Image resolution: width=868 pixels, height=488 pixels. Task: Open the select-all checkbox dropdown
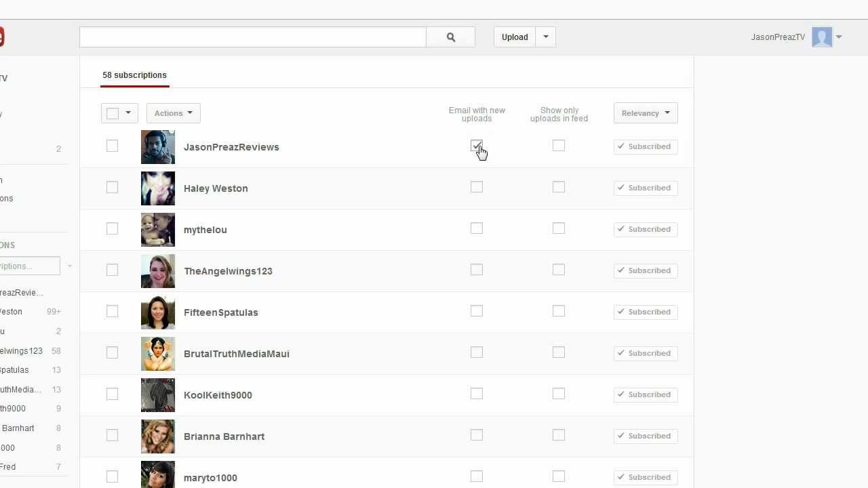pyautogui.click(x=127, y=113)
